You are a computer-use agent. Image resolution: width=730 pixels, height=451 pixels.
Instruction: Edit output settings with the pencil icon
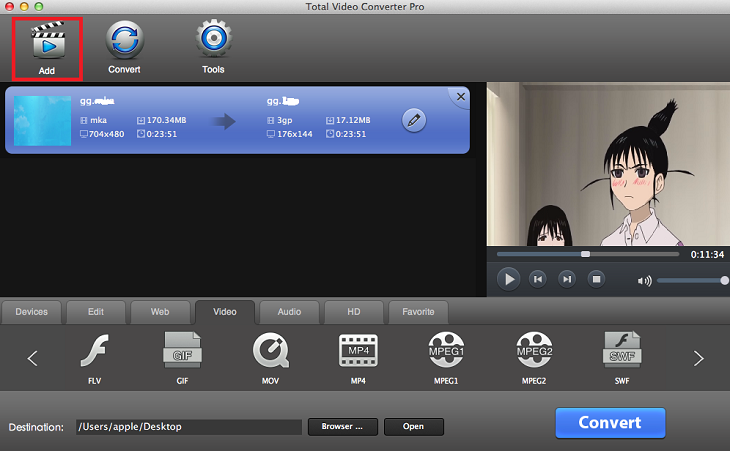click(413, 121)
